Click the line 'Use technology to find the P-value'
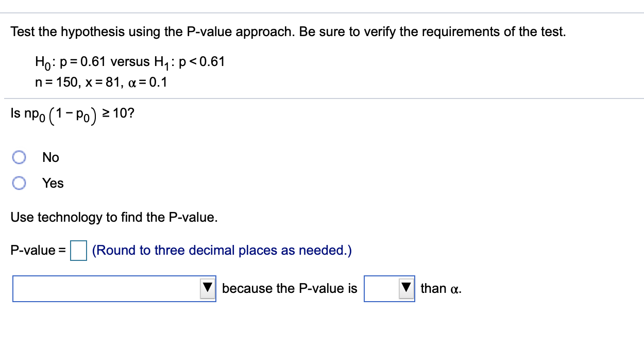The height and width of the screenshot is (363, 644). tap(114, 217)
